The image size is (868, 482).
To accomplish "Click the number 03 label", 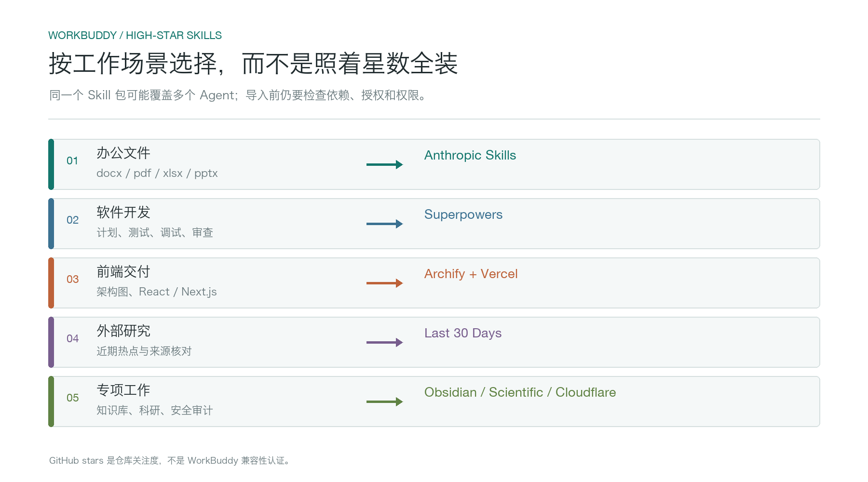I will pos(72,279).
